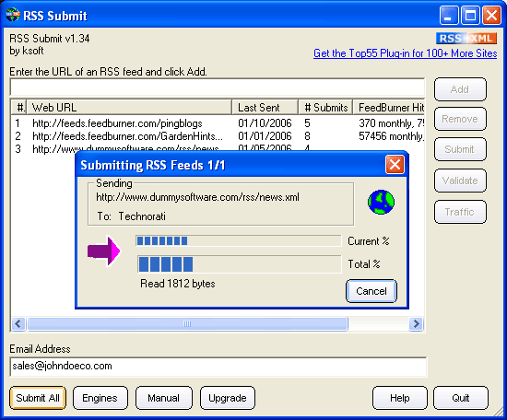The width and height of the screenshot is (507, 420).
Task: Click the Upgrade button
Action: pos(228,398)
